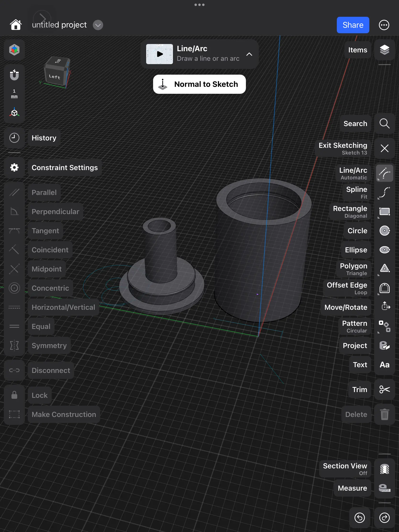Expand the top three-dots handle

[x=199, y=5]
